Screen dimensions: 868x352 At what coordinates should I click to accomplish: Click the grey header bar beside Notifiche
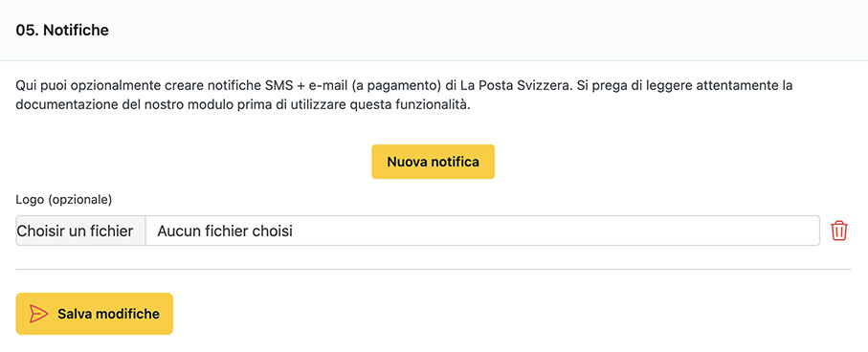(487, 30)
